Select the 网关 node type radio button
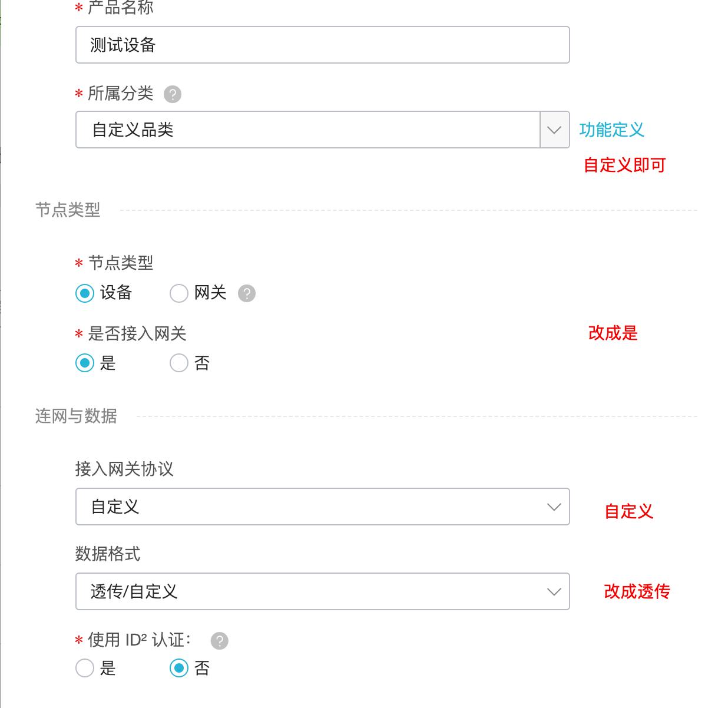This screenshot has width=728, height=708. pos(178,293)
